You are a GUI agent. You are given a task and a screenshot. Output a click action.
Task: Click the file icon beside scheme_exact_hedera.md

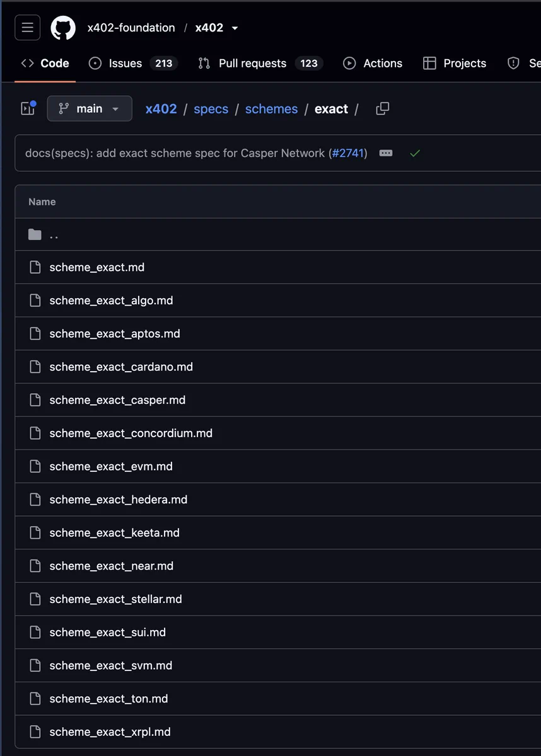click(35, 500)
